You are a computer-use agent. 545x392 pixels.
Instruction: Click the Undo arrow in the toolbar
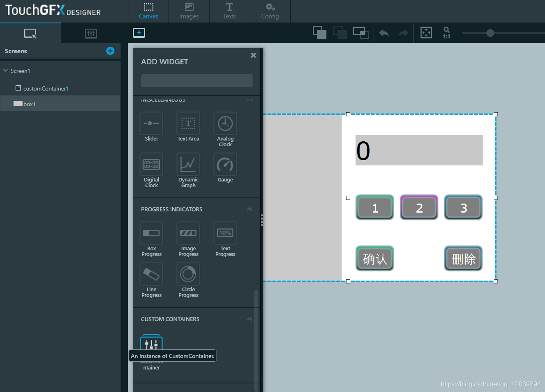click(x=383, y=32)
